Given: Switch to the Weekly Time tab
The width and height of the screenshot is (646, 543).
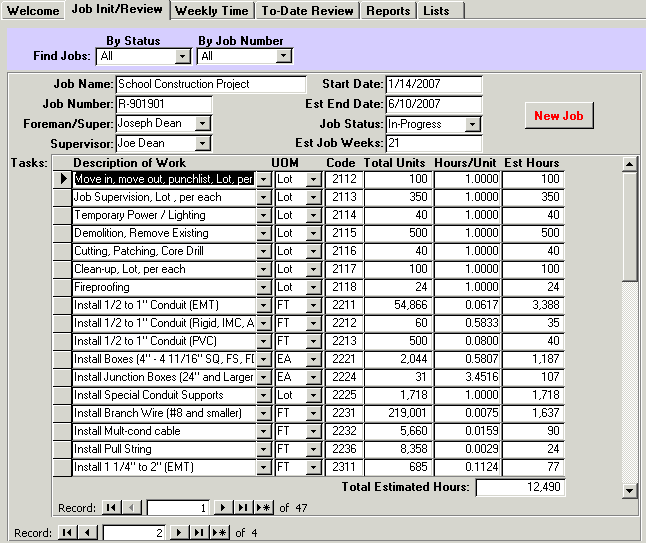Looking at the screenshot, I should [x=212, y=10].
